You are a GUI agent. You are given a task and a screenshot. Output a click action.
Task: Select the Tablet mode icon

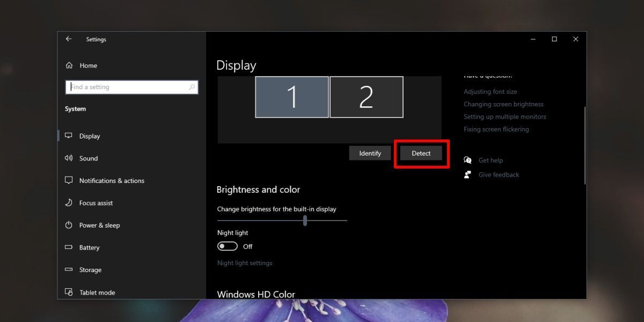pyautogui.click(x=69, y=292)
